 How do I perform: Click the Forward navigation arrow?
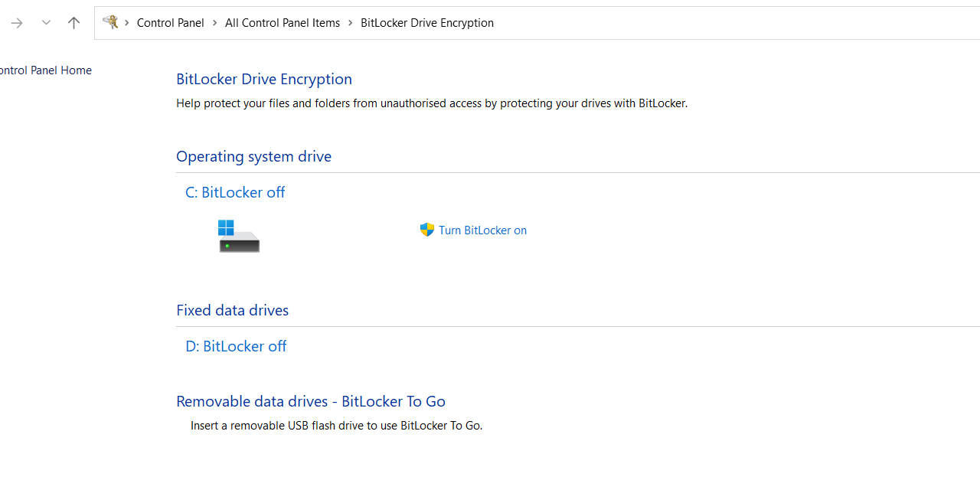tap(16, 23)
